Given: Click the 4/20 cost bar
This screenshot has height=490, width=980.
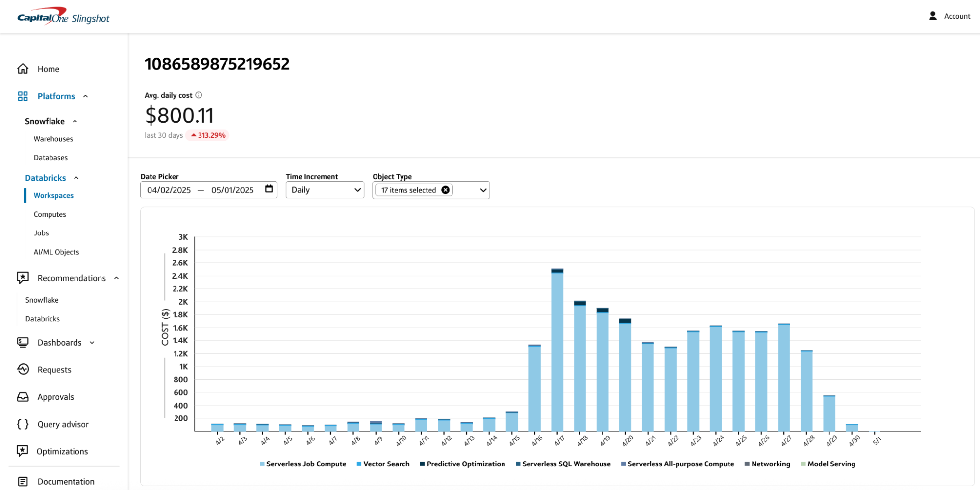Looking at the screenshot, I should pyautogui.click(x=625, y=375).
